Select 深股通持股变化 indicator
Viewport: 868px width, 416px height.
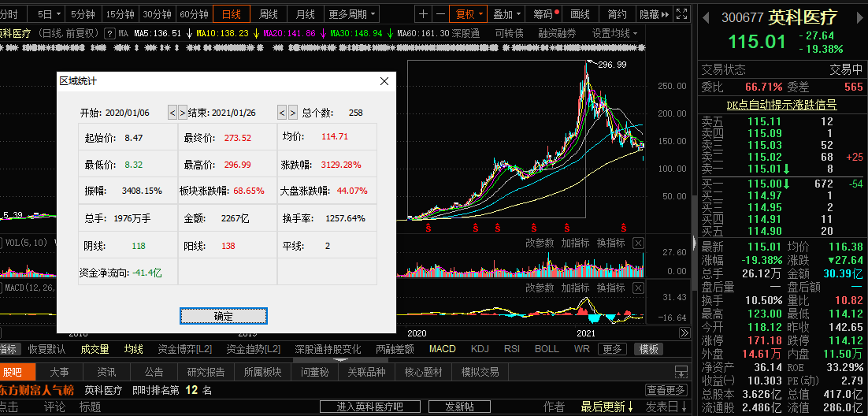[328, 349]
